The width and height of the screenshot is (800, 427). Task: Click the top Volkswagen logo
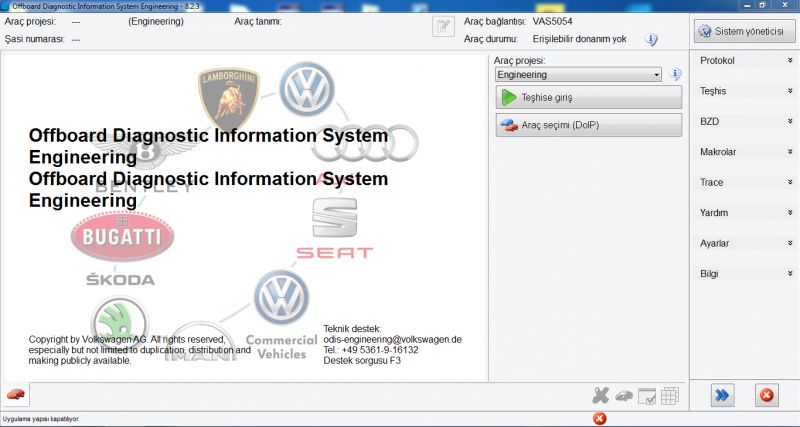tap(307, 89)
